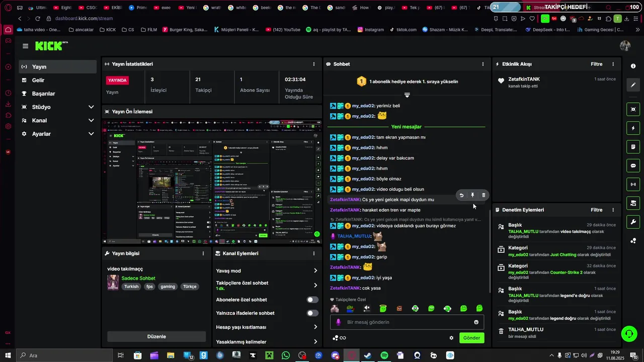
Task: Open the KICK bookmark in bookmarks bar
Action: [107, 30]
